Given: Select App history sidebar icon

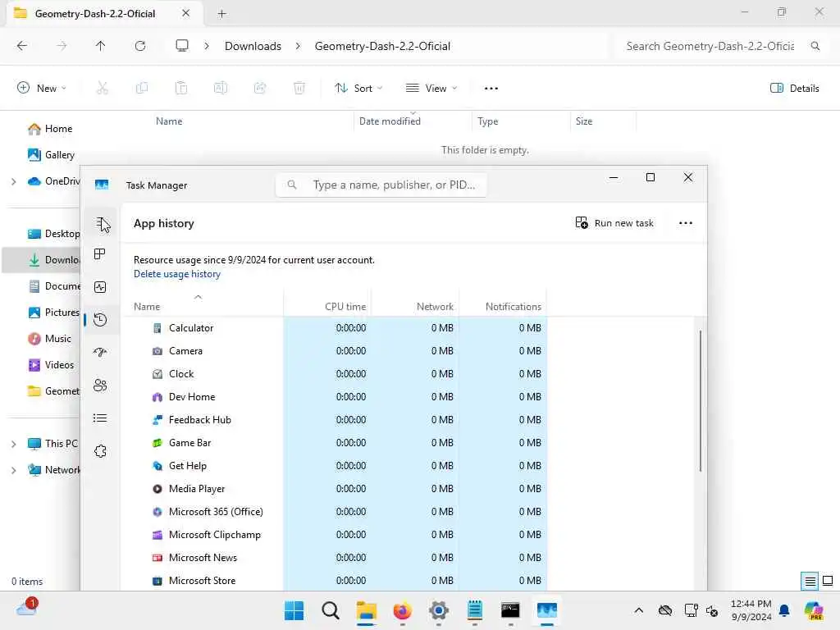Looking at the screenshot, I should click(x=100, y=320).
